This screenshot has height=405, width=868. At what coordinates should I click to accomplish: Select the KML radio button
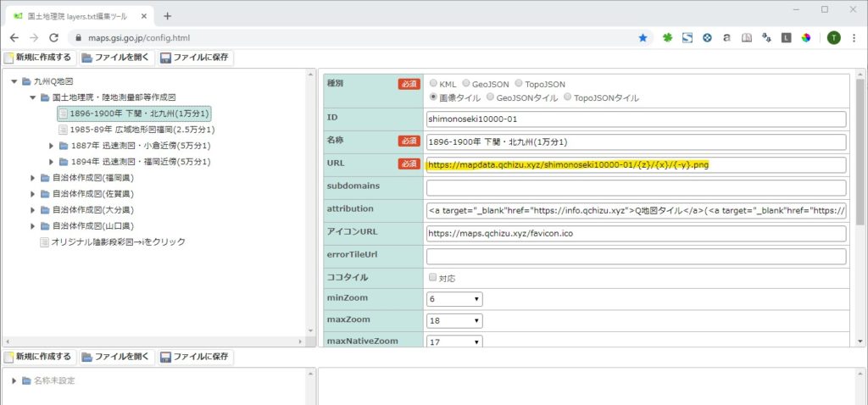pos(434,84)
